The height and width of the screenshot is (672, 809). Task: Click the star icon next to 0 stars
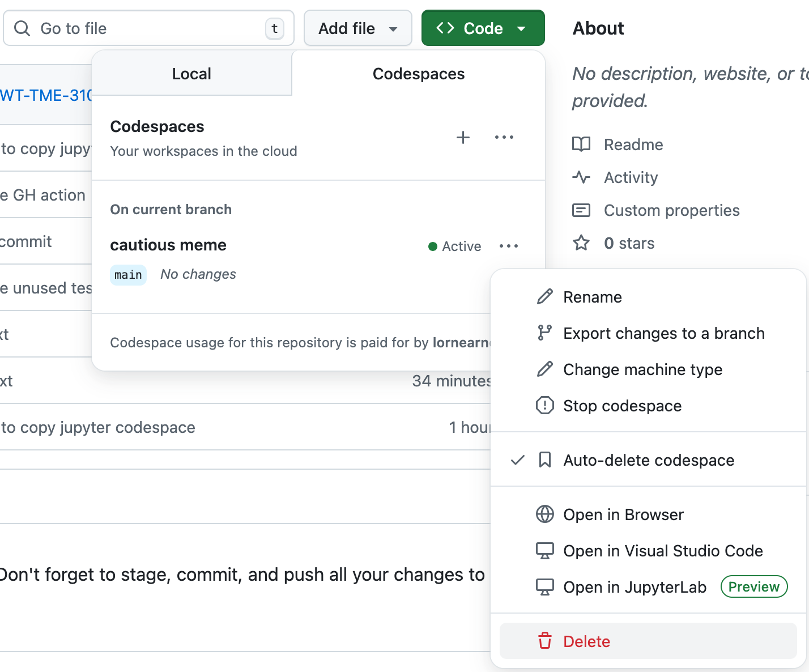(581, 243)
